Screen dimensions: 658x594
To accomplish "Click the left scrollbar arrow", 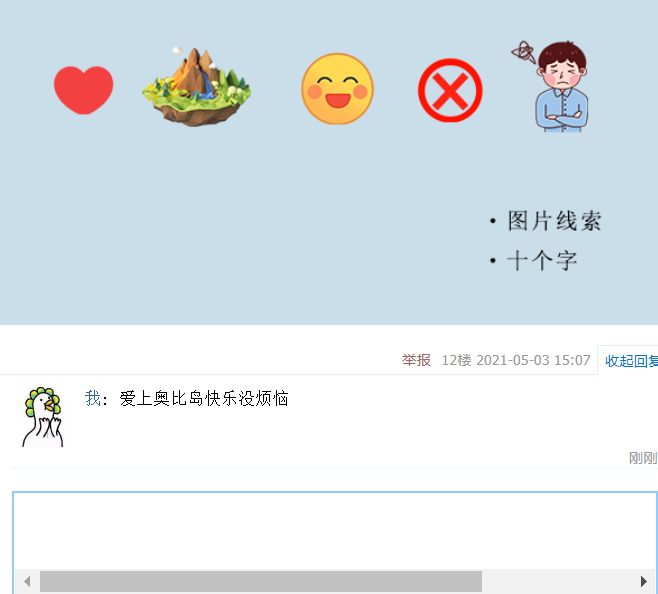I will point(27,581).
